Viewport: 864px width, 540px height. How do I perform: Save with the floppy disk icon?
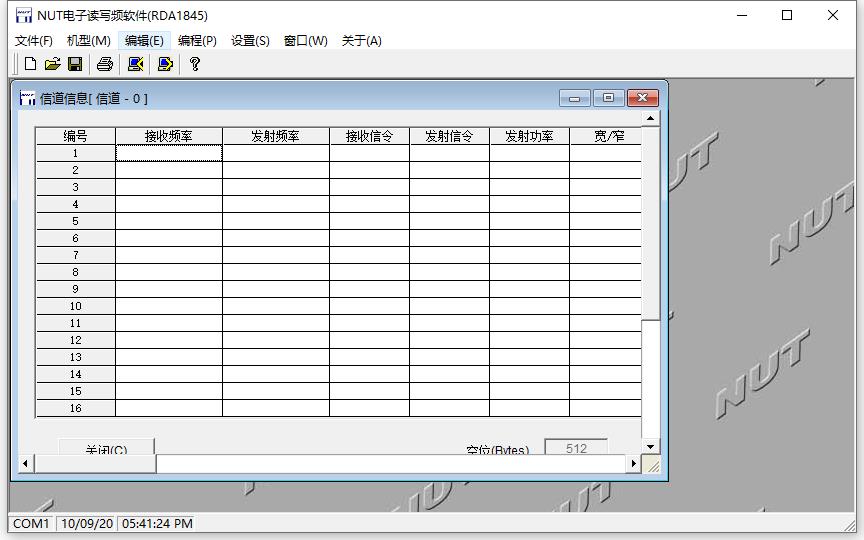tap(75, 64)
